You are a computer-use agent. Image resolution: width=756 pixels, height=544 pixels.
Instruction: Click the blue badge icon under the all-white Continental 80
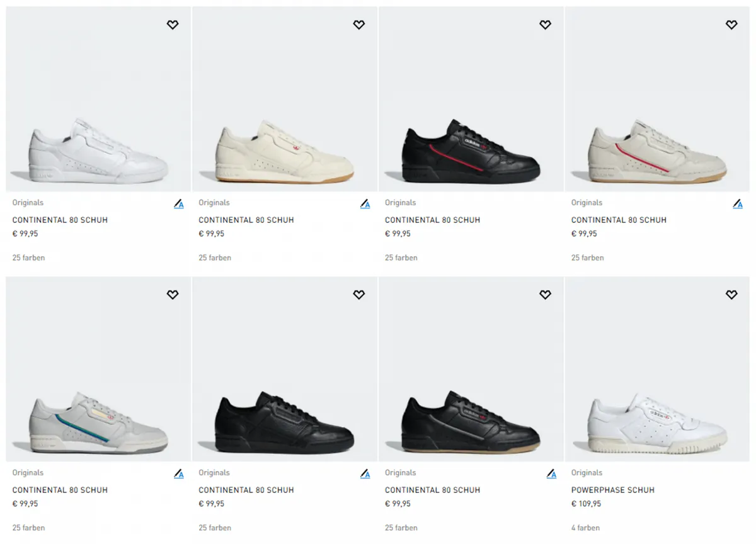tap(179, 204)
